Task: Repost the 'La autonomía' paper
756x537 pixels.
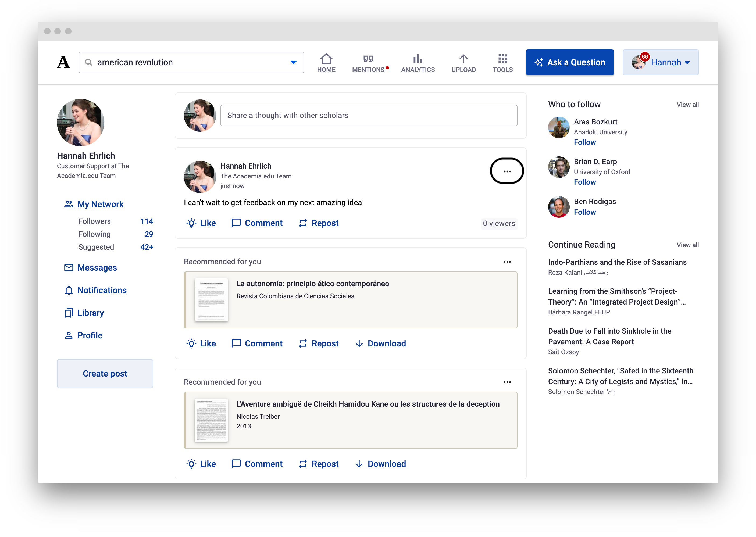Action: click(x=319, y=343)
